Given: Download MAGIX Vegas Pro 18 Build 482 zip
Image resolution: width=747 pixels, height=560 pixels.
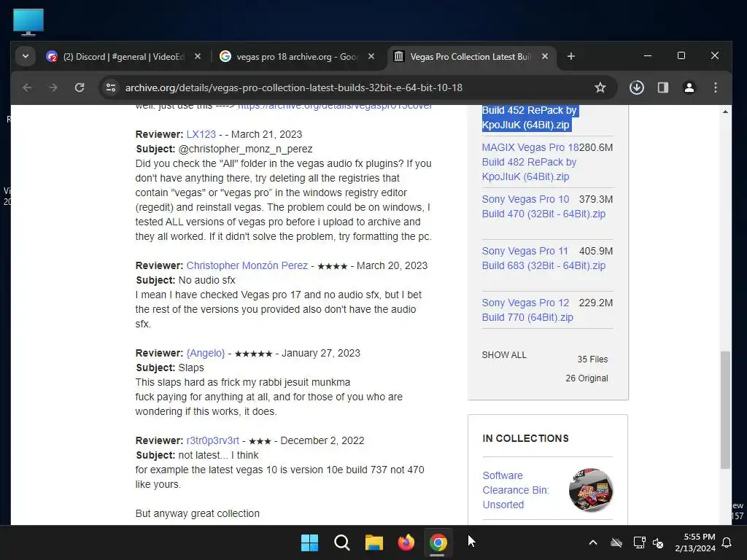Looking at the screenshot, I should 530,162.
